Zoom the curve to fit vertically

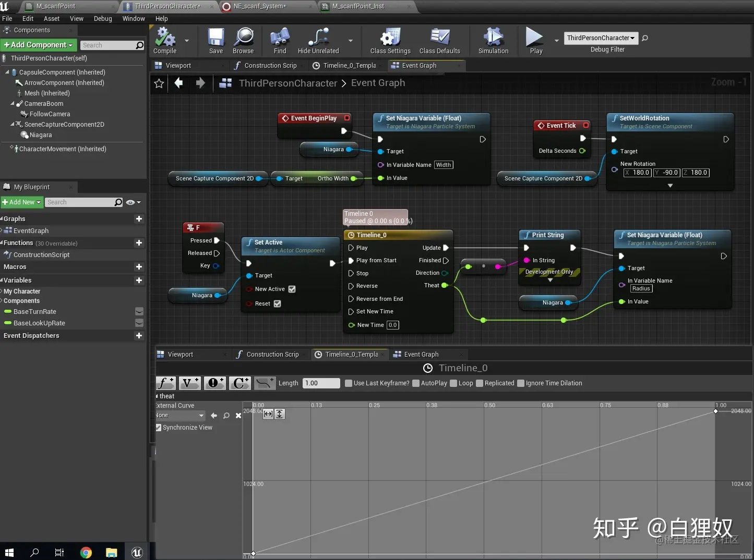point(280,414)
